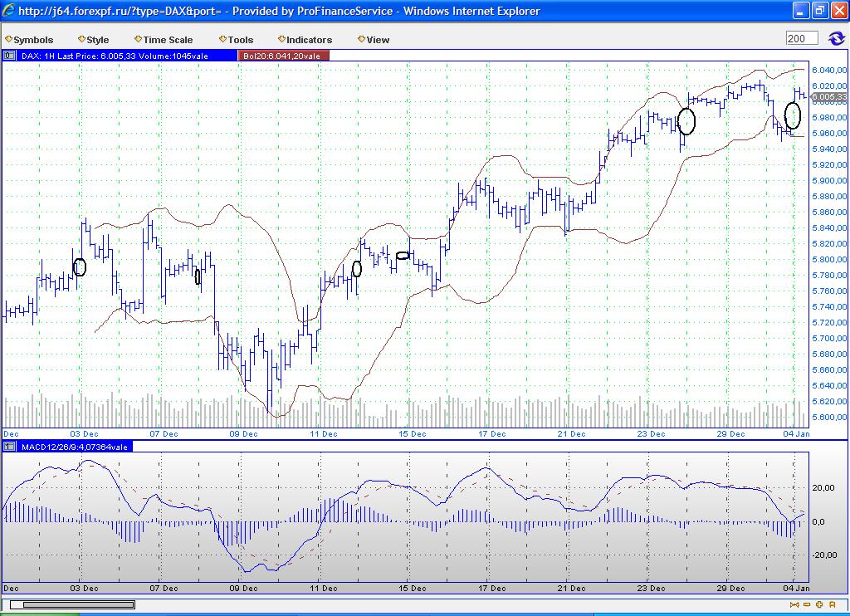The height and width of the screenshot is (616, 850).
Task: Open the Time Scale dropdown
Action: tap(164, 40)
